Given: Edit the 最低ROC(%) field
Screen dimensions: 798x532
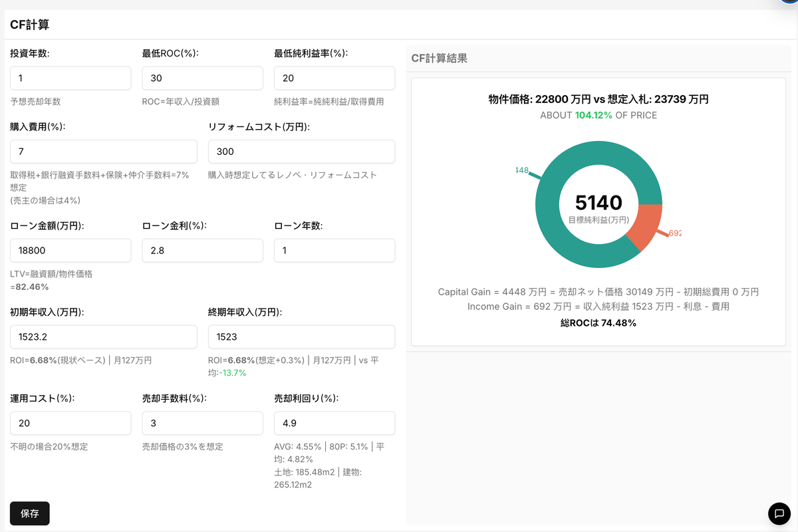Looking at the screenshot, I should click(203, 78).
